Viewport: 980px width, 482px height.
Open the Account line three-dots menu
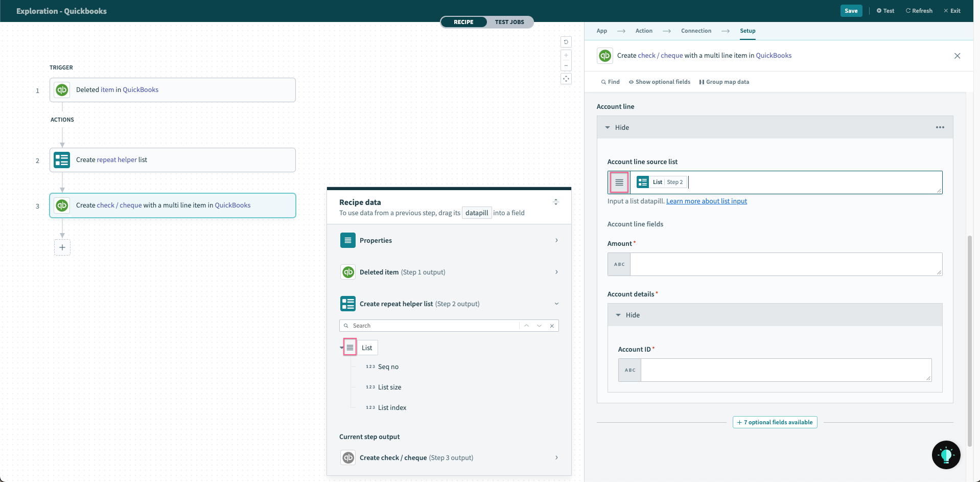[940, 127]
